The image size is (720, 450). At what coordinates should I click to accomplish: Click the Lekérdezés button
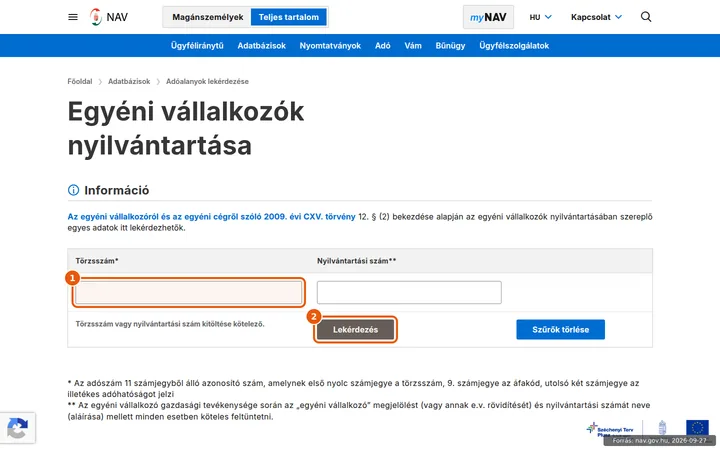[x=355, y=330]
